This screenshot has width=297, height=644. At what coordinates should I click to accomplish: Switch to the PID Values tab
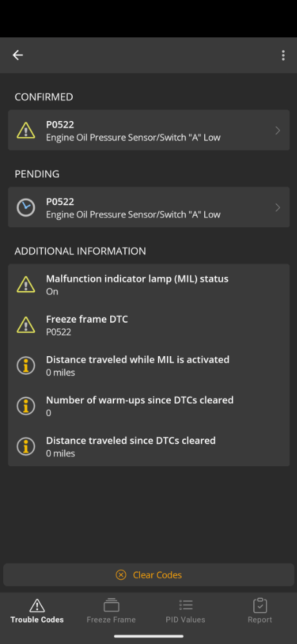pyautogui.click(x=186, y=611)
